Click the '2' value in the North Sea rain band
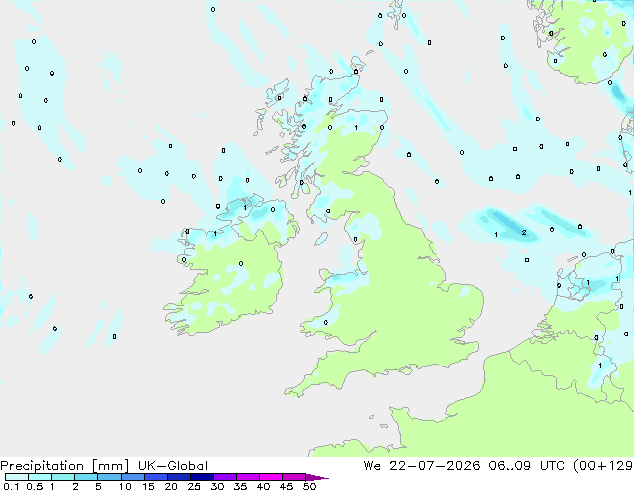 pyautogui.click(x=524, y=232)
